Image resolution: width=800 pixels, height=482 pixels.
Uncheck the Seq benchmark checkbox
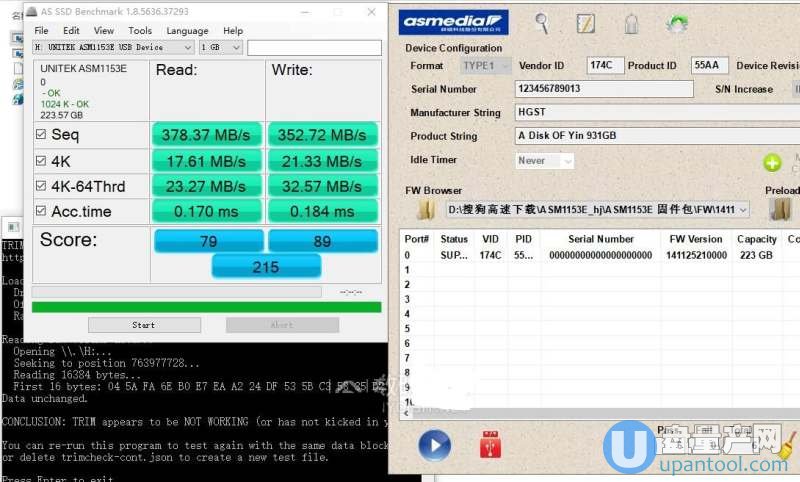(x=41, y=135)
